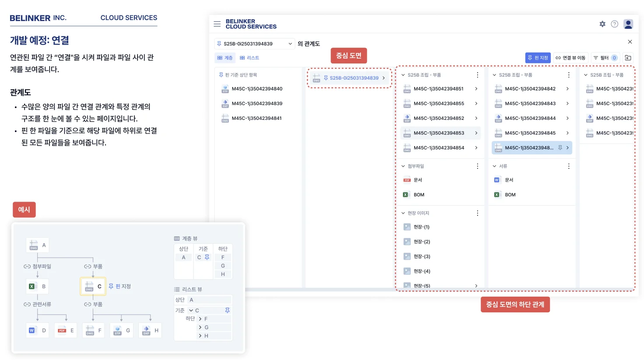Screen dimensions: 644x360
Task: Open settings via the gear icon
Action: coord(602,24)
